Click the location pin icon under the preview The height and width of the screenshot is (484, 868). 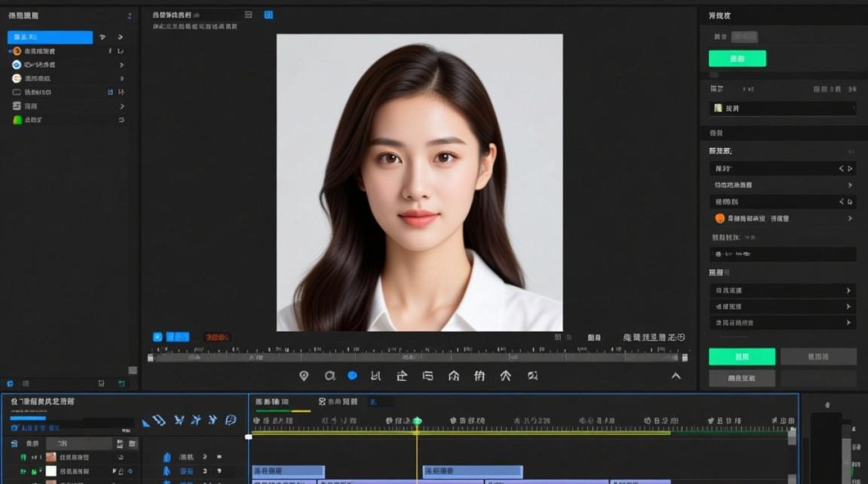304,376
